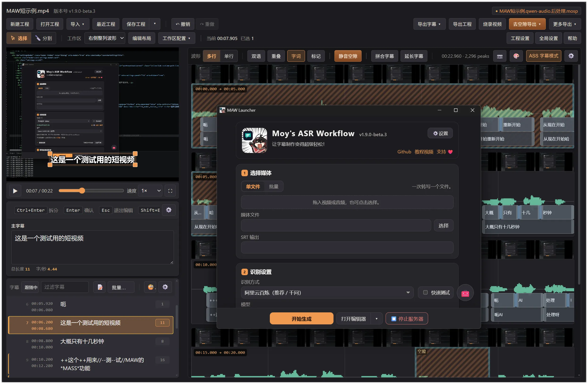Click the 撤销 undo button
The image size is (588, 384).
(x=183, y=24)
